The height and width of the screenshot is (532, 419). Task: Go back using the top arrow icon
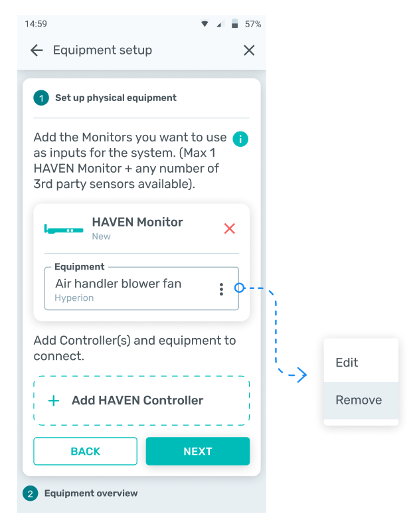click(x=37, y=50)
